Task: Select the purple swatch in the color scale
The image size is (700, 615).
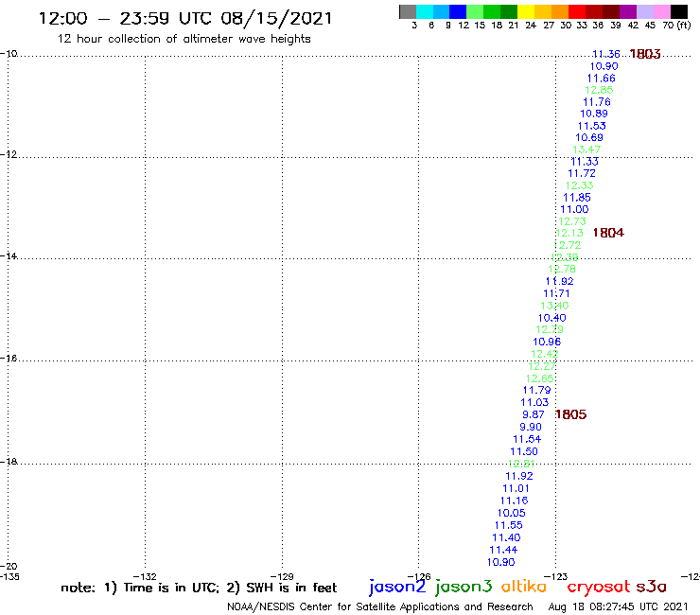Action: (x=628, y=11)
